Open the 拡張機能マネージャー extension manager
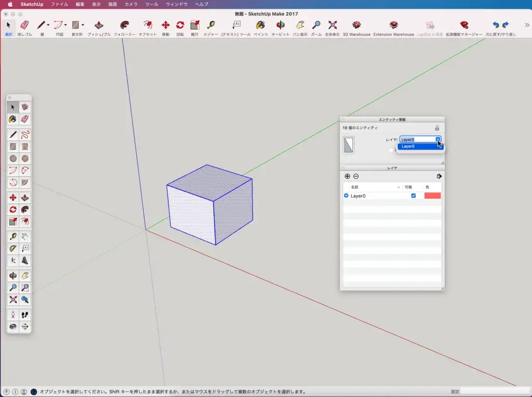This screenshot has width=532, height=397. click(464, 28)
